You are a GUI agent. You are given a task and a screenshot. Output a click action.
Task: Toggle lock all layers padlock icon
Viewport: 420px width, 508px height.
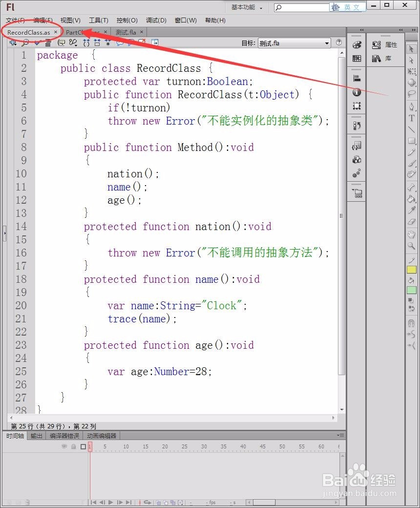coord(74,446)
